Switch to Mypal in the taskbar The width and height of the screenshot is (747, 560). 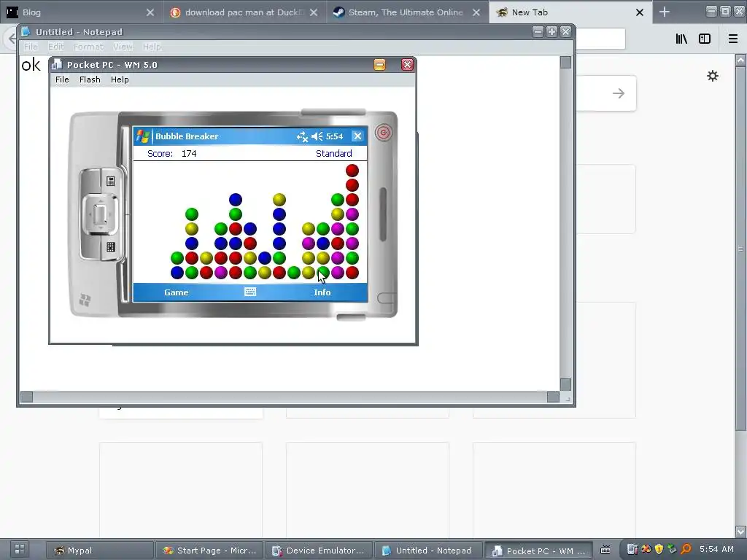click(100, 551)
